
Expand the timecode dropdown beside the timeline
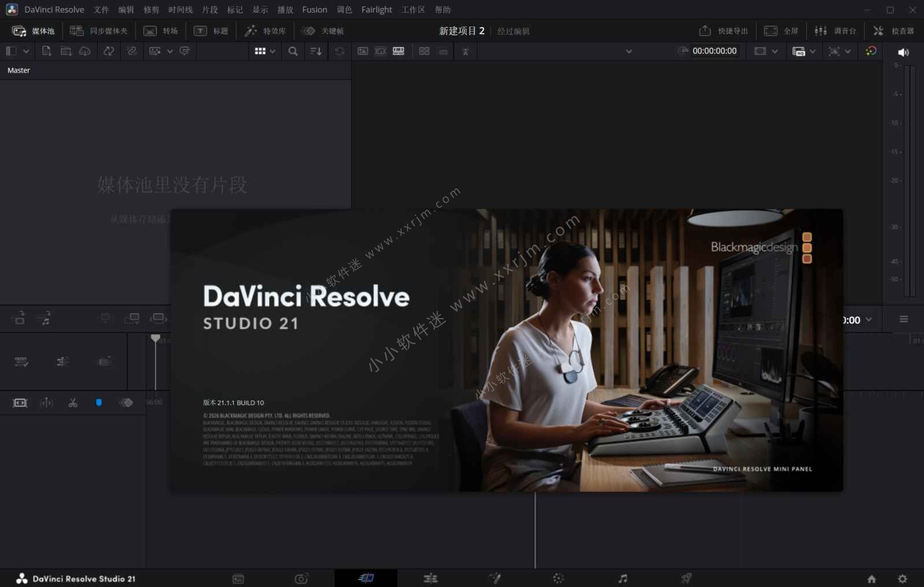869,320
